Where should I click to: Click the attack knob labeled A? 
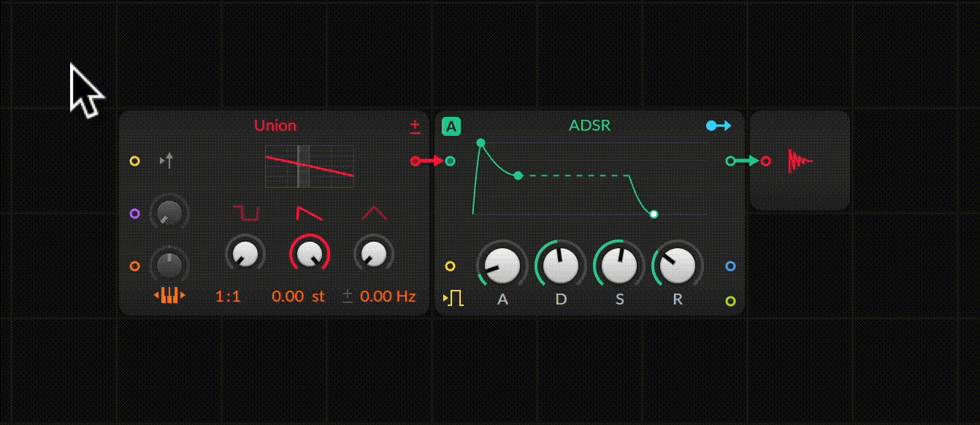[502, 266]
